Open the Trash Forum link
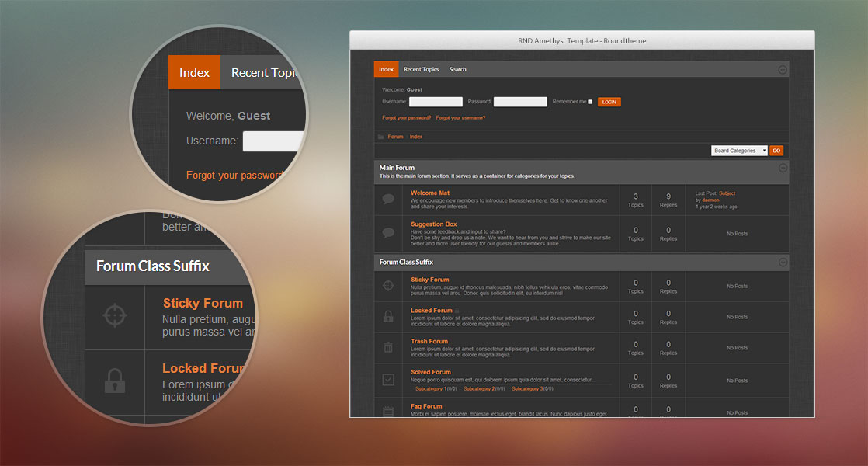 point(429,342)
